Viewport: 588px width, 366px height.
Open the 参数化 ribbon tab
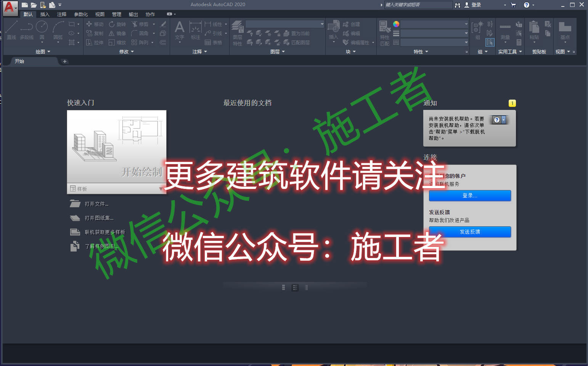[x=81, y=14]
